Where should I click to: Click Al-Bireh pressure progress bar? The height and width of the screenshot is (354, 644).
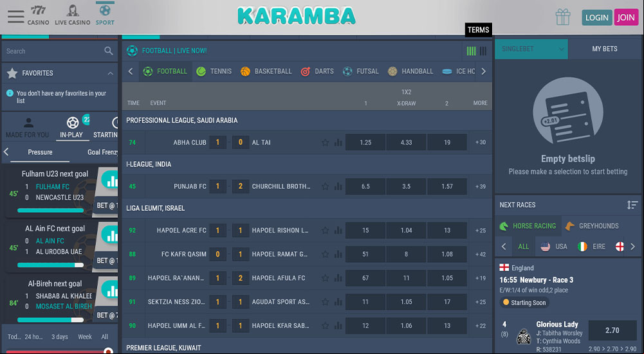[50, 320]
